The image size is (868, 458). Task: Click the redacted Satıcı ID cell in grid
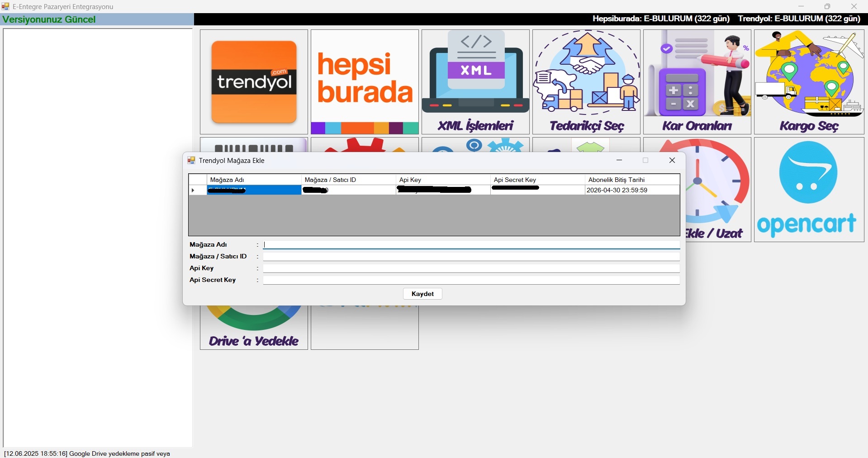(x=349, y=190)
